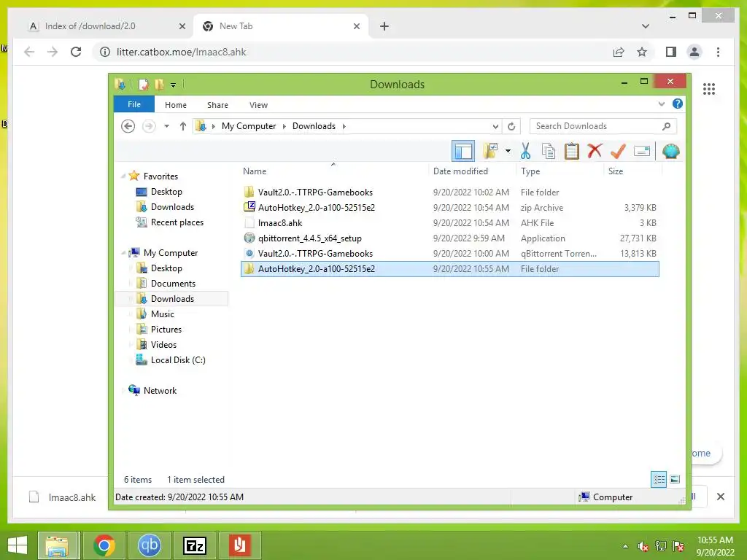Collapse the My Computer tree node

pos(123,253)
